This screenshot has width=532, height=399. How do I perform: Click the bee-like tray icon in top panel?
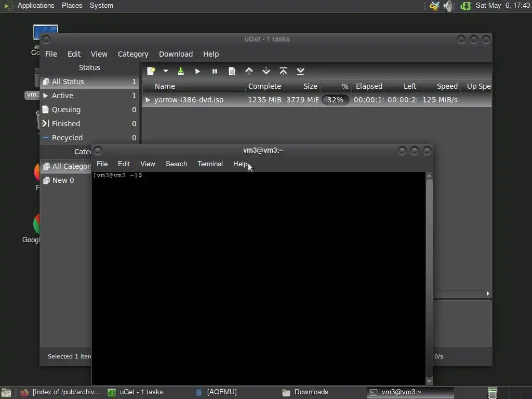click(435, 6)
